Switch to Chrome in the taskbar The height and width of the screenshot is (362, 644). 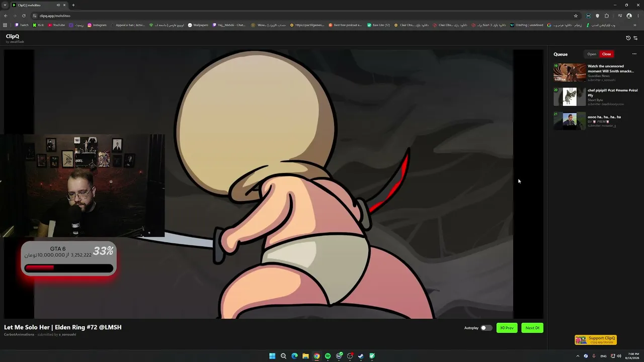(x=316, y=356)
